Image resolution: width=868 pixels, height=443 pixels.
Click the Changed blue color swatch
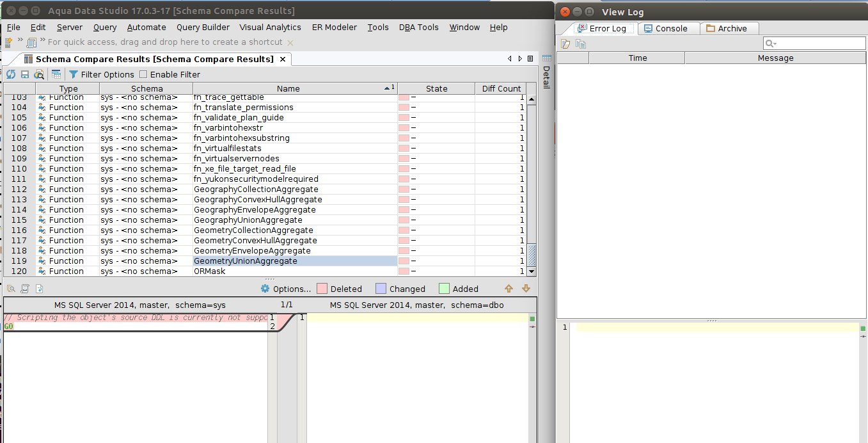[x=381, y=289]
